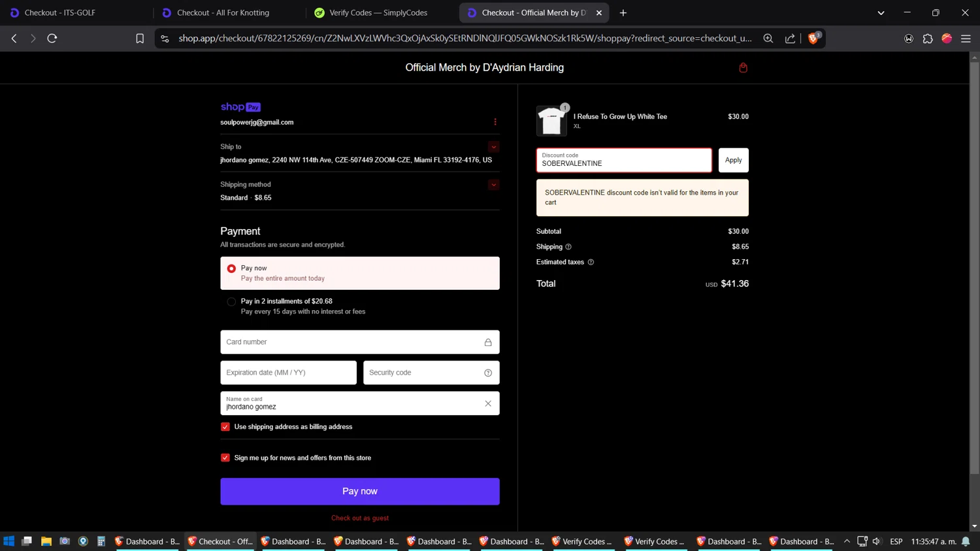This screenshot has height=551, width=980.
Task: Go forward in browser history
Action: click(33, 39)
